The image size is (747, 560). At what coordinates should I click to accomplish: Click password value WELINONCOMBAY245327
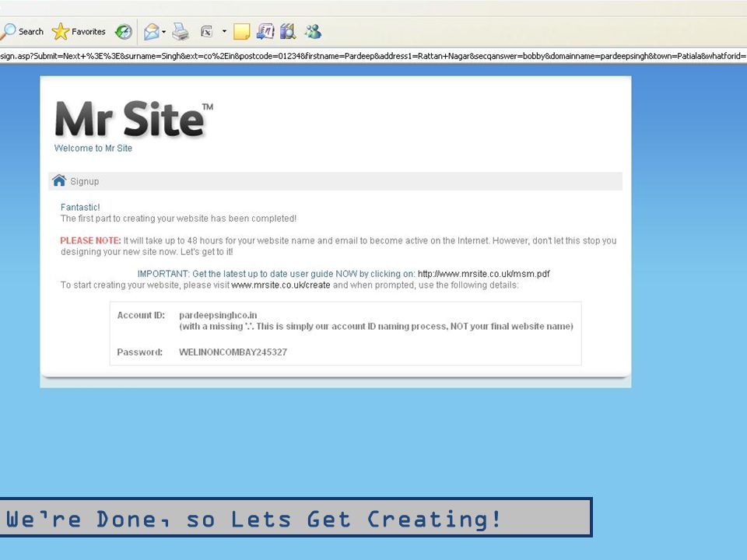(233, 352)
